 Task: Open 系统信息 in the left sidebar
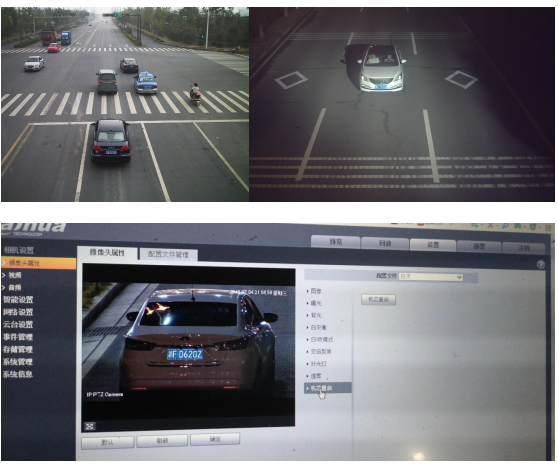point(18,374)
